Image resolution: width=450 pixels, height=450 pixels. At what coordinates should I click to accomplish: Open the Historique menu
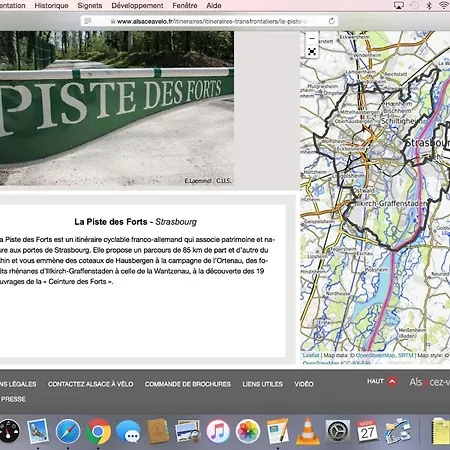coord(51,6)
